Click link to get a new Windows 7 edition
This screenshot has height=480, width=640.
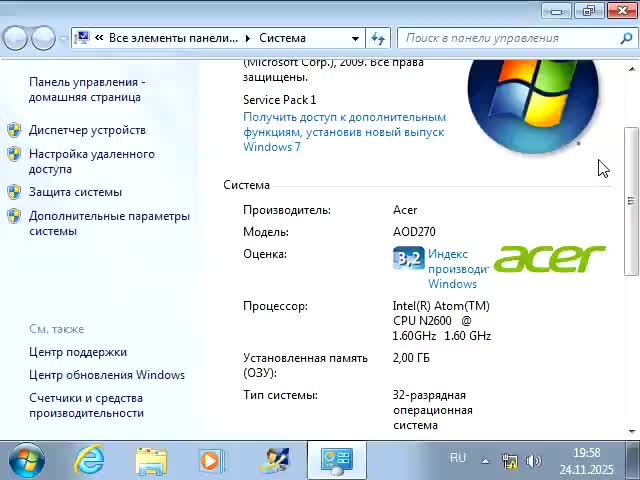(344, 132)
